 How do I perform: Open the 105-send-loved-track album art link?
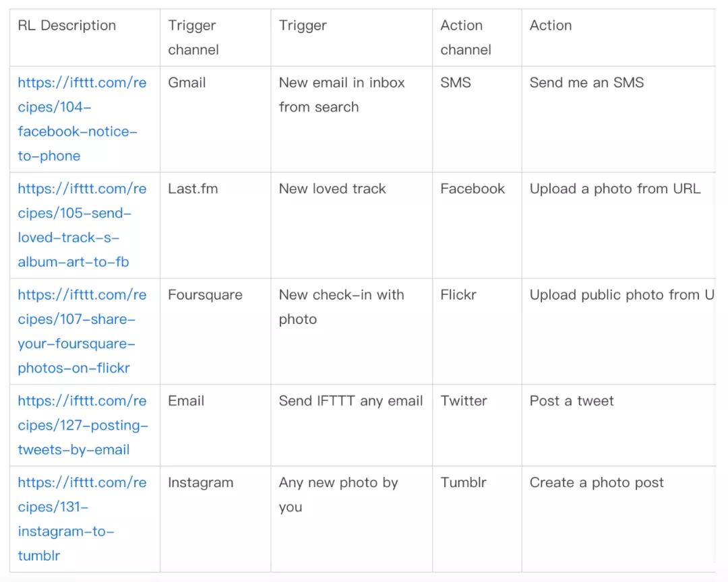click(x=82, y=225)
